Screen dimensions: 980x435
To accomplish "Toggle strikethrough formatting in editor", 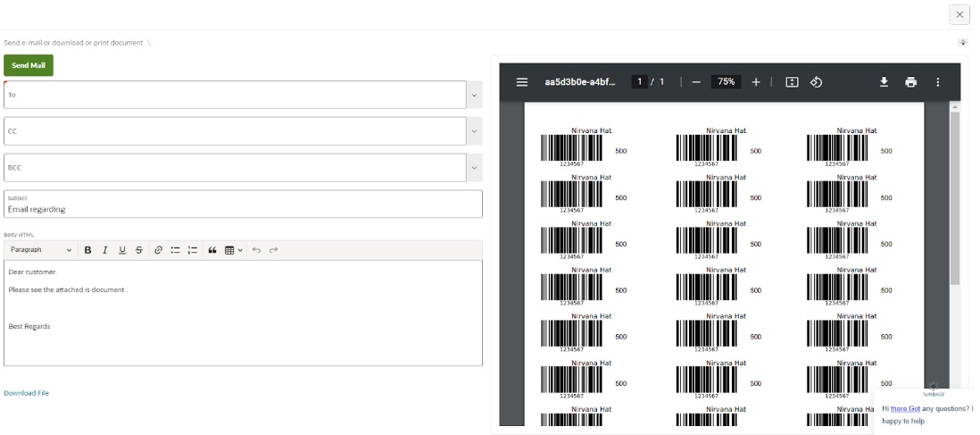I will (138, 250).
